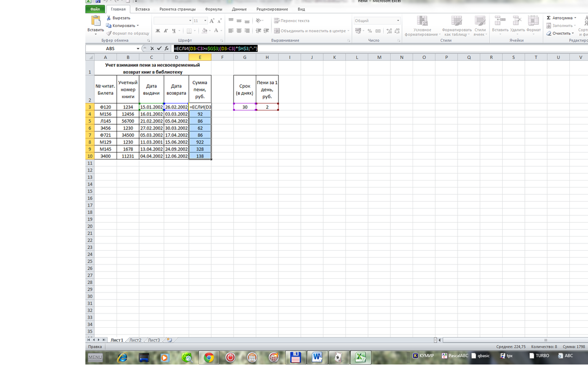Viewport: 588px width, 368px height.
Task: Toggle Перенос текста wrap text
Action: point(292,21)
